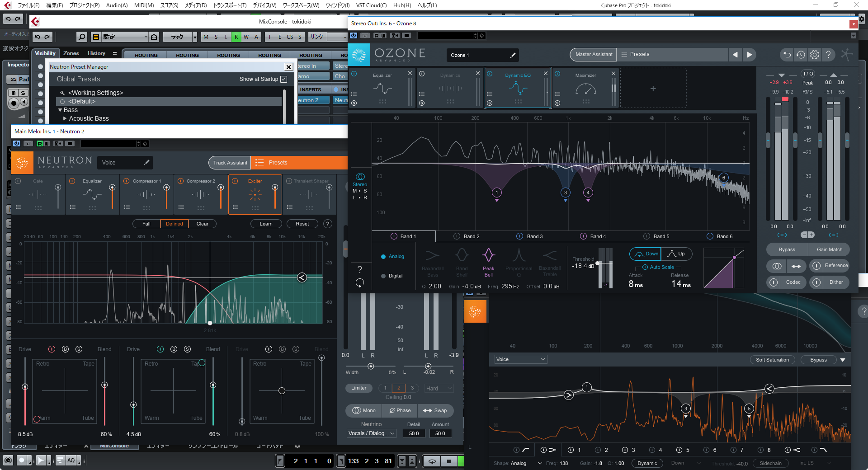This screenshot has height=470, width=868.
Task: Click Gain Match button
Action: (x=829, y=249)
